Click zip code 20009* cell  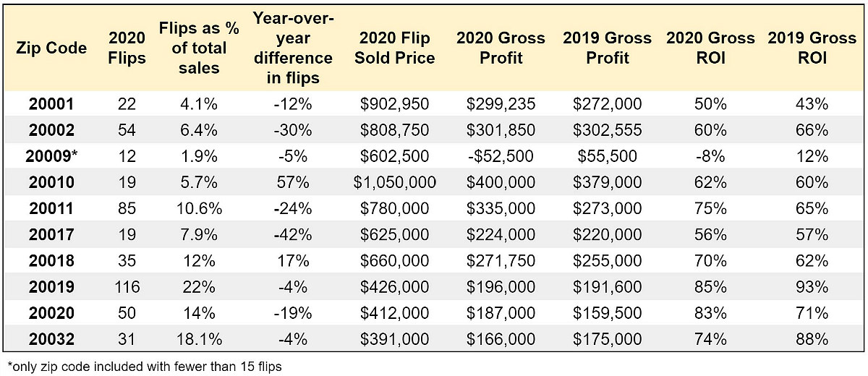coord(54,157)
